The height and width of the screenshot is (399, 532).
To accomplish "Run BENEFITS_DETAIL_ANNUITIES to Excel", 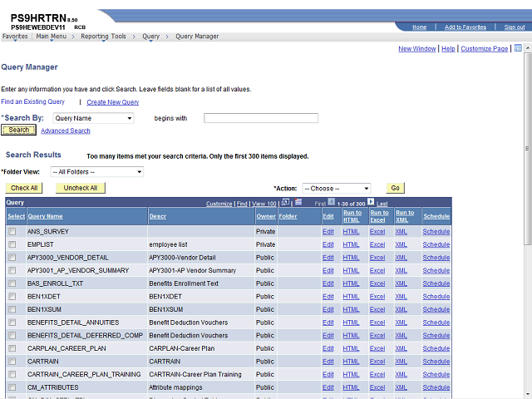I will [x=377, y=323].
